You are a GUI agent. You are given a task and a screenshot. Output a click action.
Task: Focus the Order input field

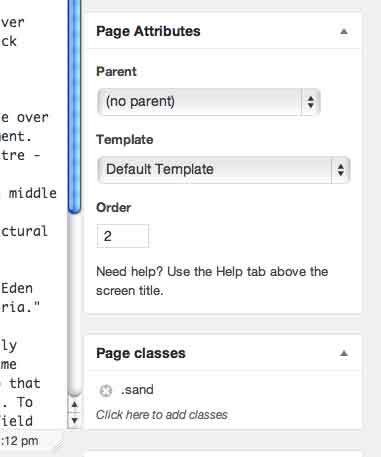point(123,236)
